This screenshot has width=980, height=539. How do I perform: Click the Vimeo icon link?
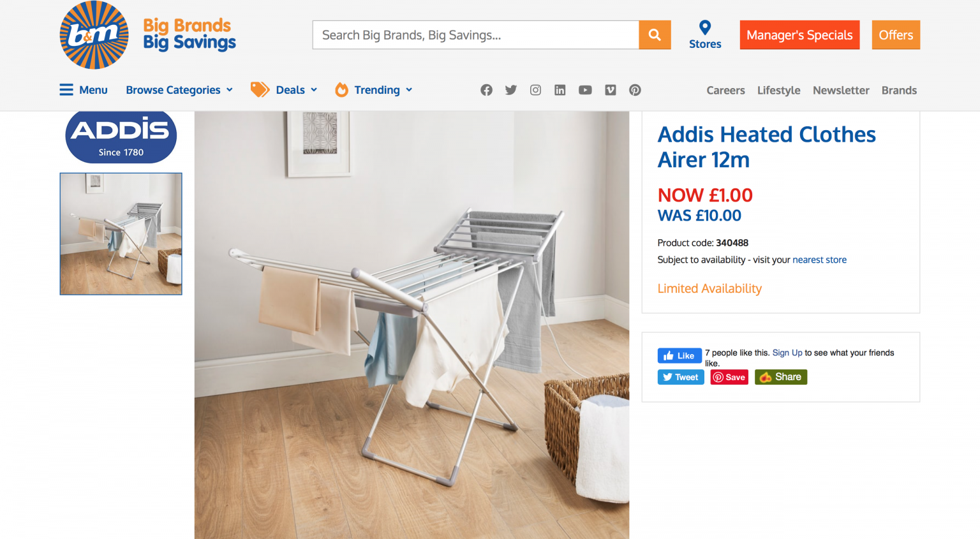[611, 90]
